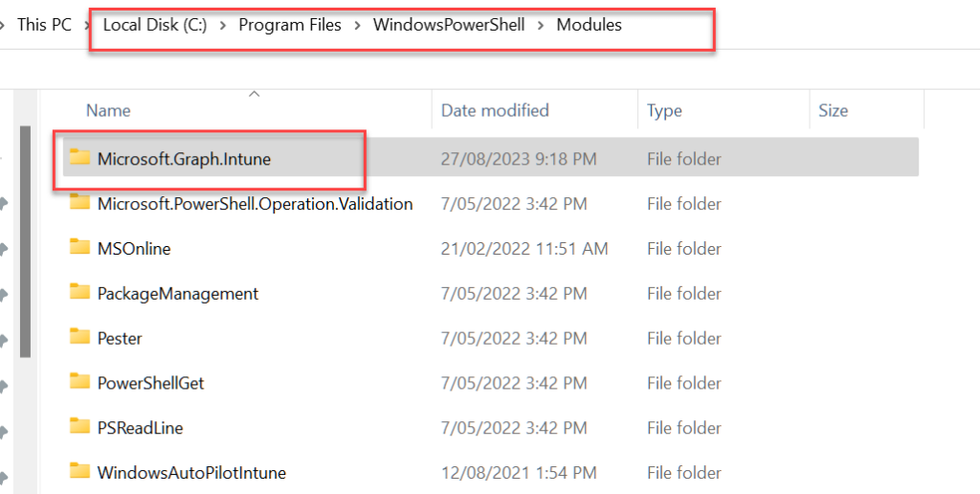Select the Modules breadcrumb segment

[x=589, y=25]
